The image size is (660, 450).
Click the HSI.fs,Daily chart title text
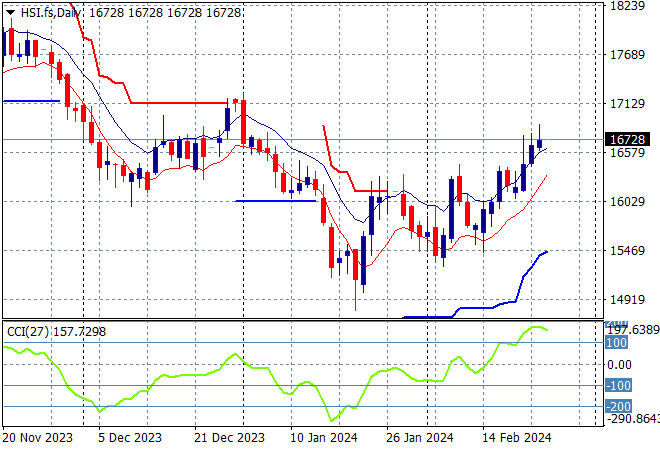52,11
